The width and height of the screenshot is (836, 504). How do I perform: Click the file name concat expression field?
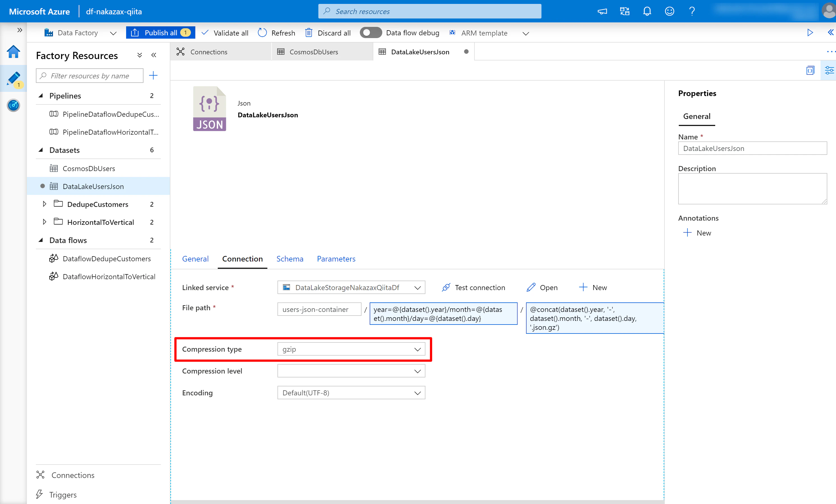tap(595, 318)
